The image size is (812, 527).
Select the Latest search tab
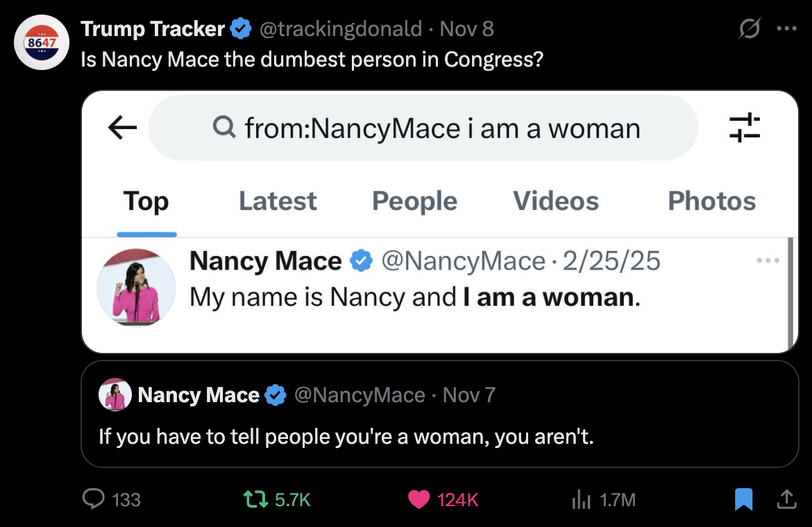(x=278, y=201)
